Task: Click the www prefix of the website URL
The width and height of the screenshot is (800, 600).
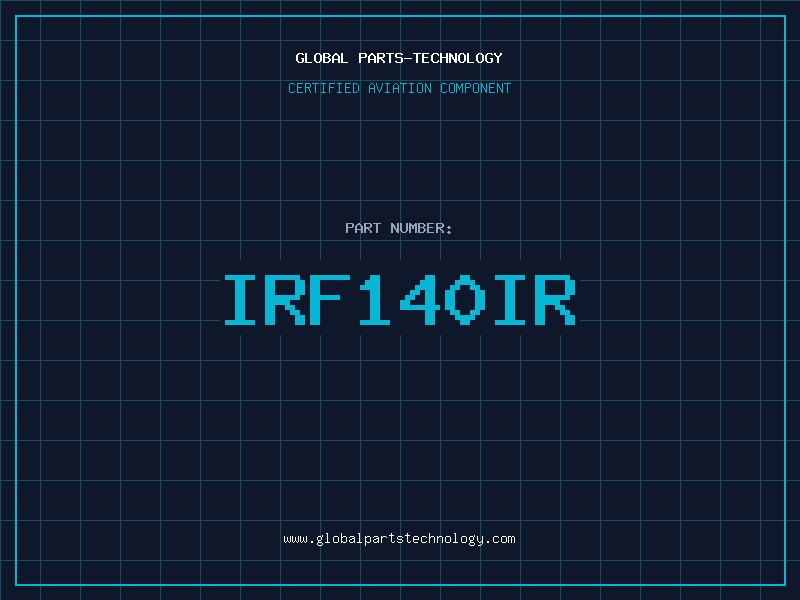Action: 295,538
